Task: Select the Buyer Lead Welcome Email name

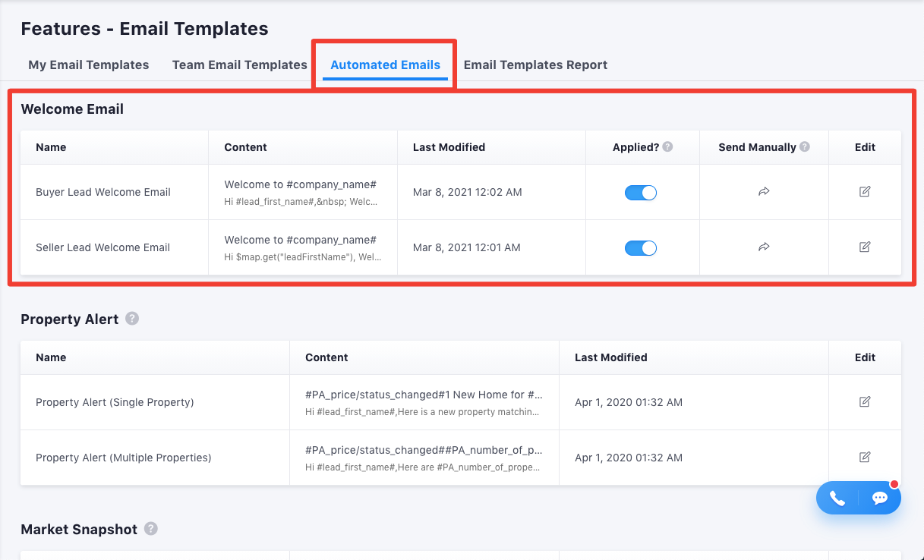Action: (x=103, y=192)
